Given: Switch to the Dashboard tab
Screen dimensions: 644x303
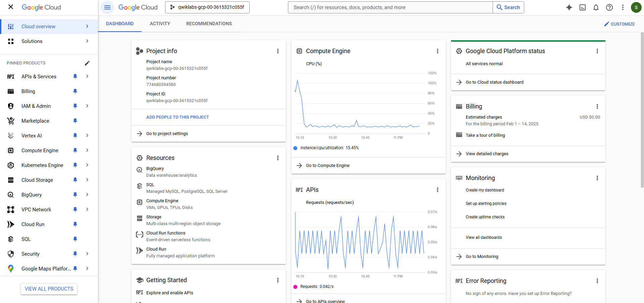Looking at the screenshot, I should [120, 24].
